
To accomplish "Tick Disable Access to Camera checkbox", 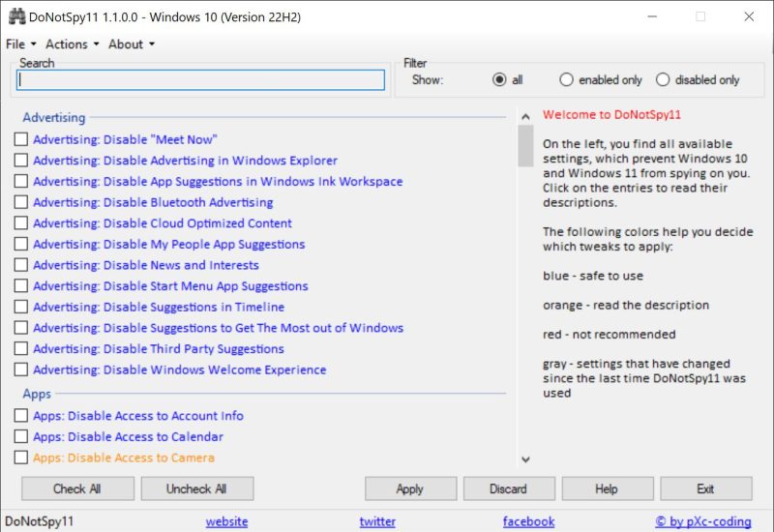I will click(x=21, y=458).
